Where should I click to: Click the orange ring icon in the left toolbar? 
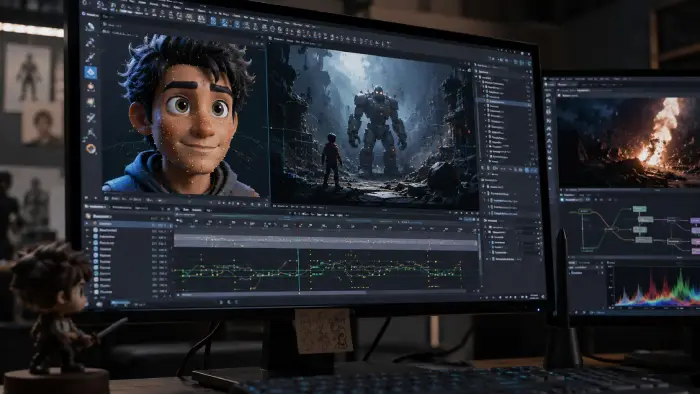coord(91,149)
